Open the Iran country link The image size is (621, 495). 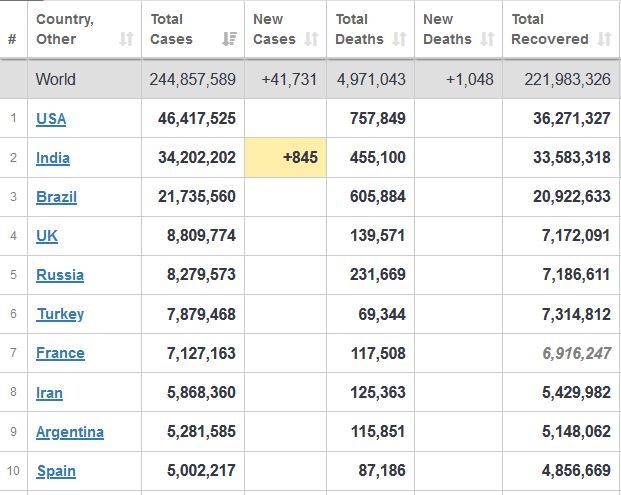coord(49,393)
